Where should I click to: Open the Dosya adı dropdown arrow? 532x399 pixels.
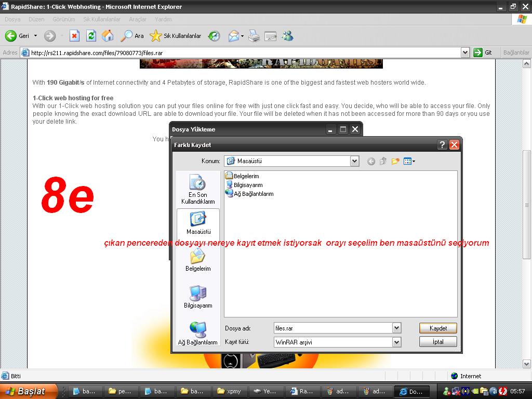(x=396, y=328)
